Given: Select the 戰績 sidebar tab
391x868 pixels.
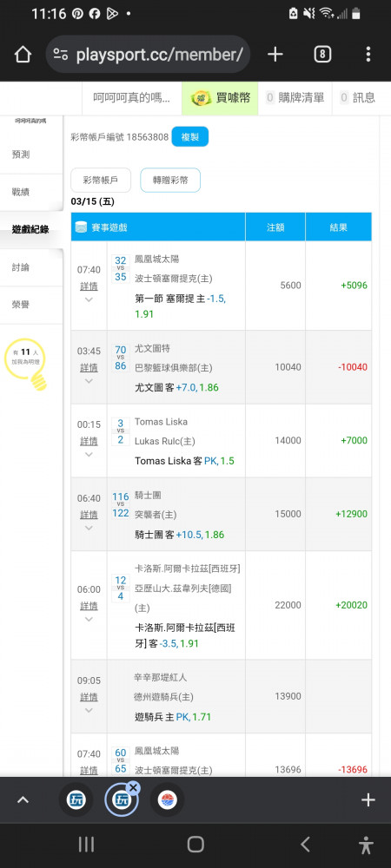Looking at the screenshot, I should [x=31, y=192].
